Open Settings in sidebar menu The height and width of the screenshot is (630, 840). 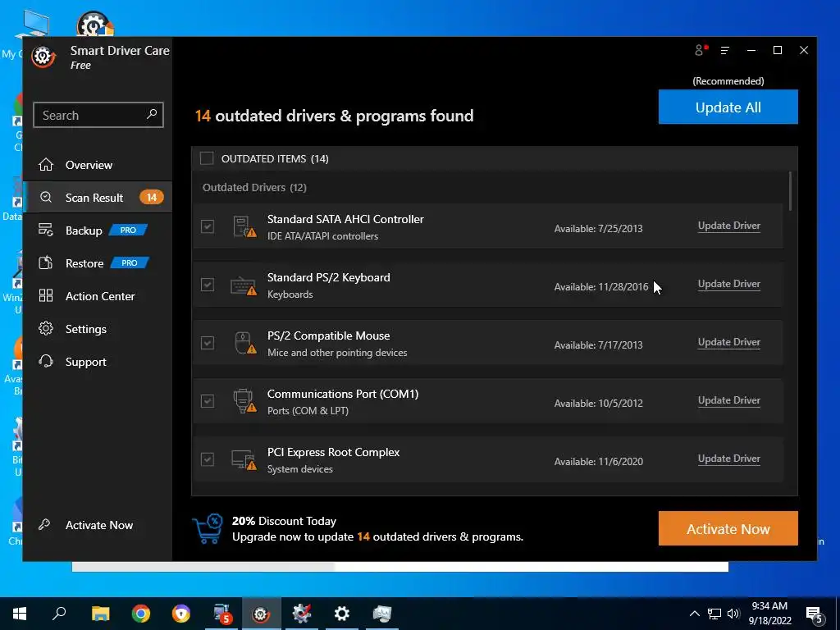[98, 329]
